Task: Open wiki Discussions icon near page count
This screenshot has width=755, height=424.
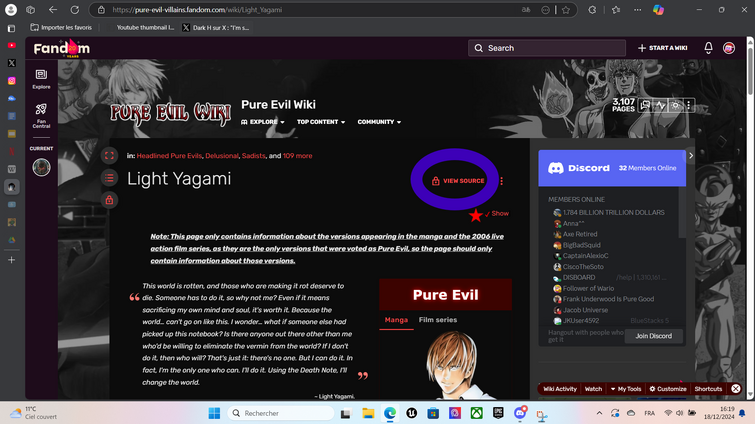Action: pyautogui.click(x=645, y=104)
